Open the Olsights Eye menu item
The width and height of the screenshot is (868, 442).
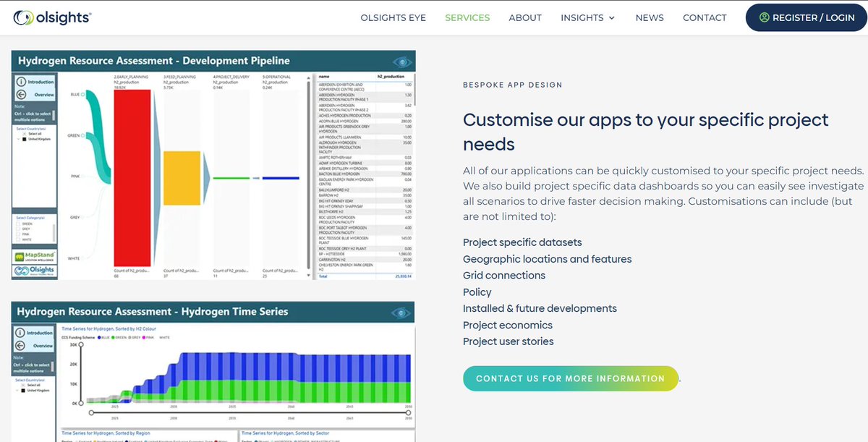click(x=393, y=17)
